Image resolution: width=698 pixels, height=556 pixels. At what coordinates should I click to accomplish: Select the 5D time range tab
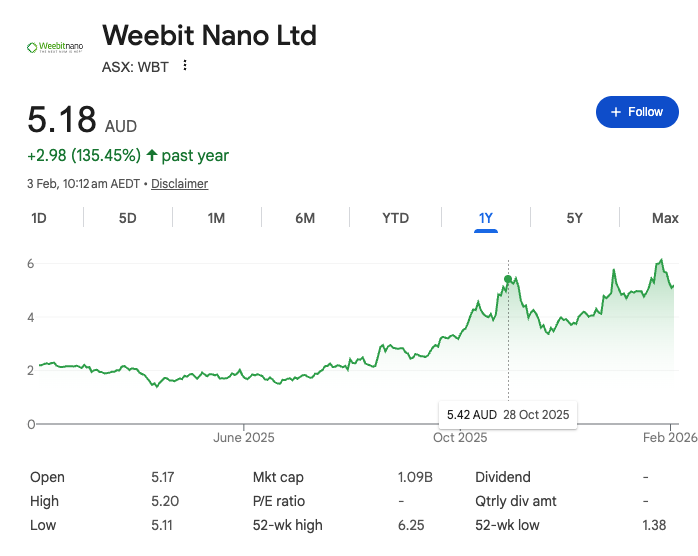(x=128, y=218)
